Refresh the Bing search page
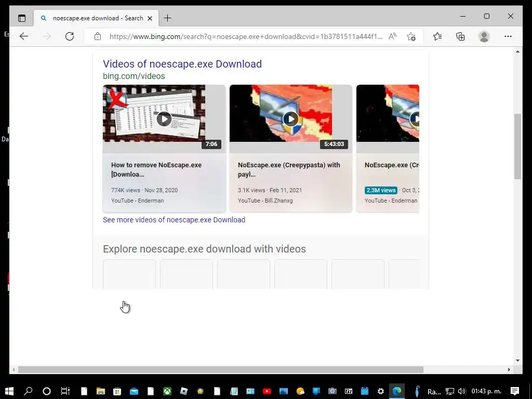Image resolution: width=532 pixels, height=399 pixels. click(x=70, y=36)
